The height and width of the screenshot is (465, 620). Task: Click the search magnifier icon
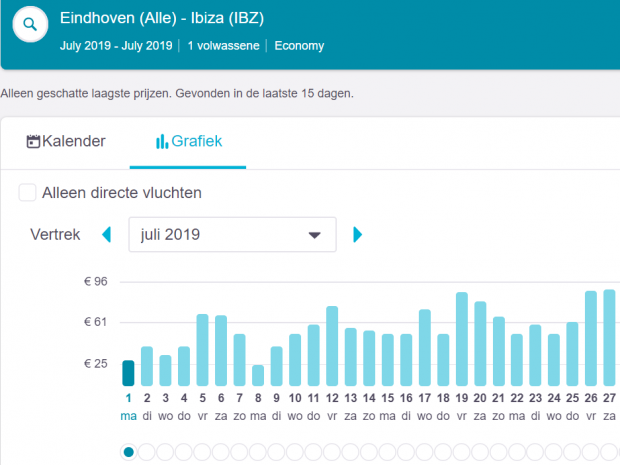(x=33, y=25)
